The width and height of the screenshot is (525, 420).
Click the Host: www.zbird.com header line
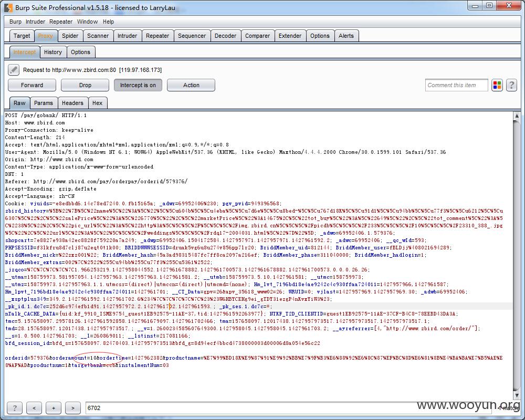[35, 122]
